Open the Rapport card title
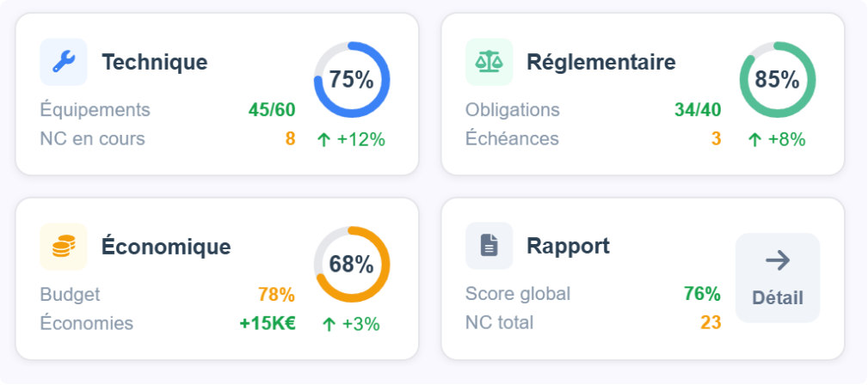Image resolution: width=868 pixels, height=385 pixels. tap(568, 247)
